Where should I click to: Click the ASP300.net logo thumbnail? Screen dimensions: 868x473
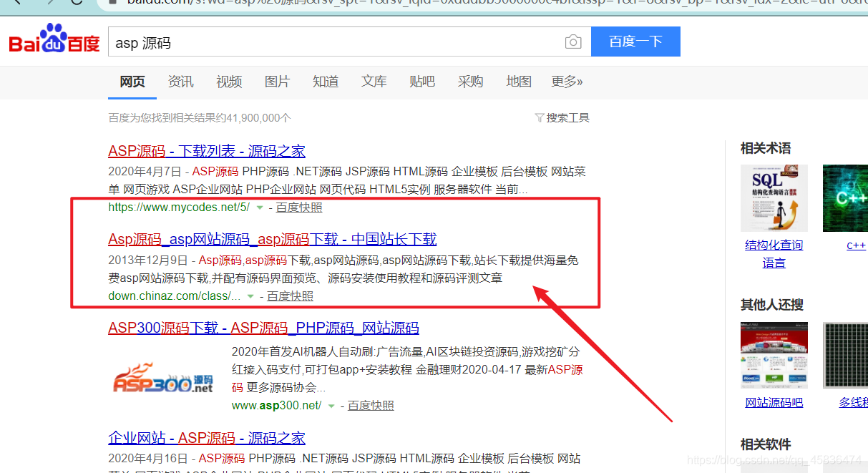(163, 377)
